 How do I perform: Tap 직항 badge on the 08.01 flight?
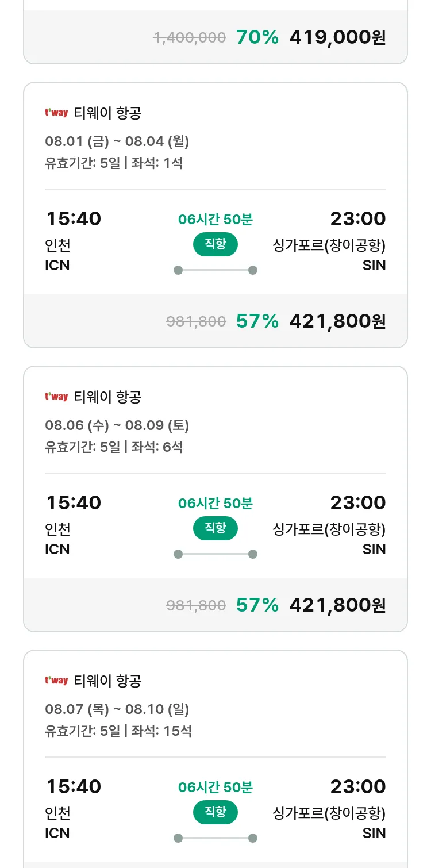[215, 244]
